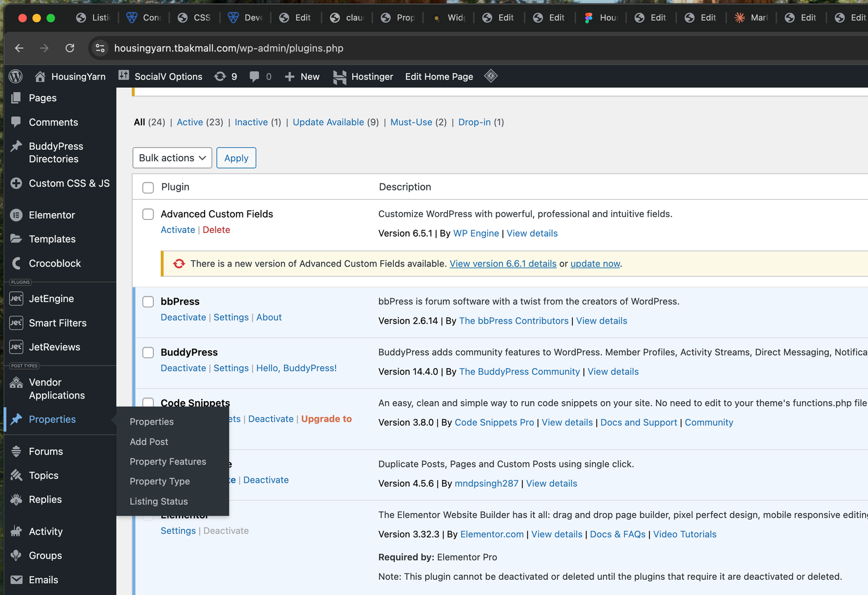
Task: Click the Crocoblock sidebar icon
Action: [x=16, y=263]
